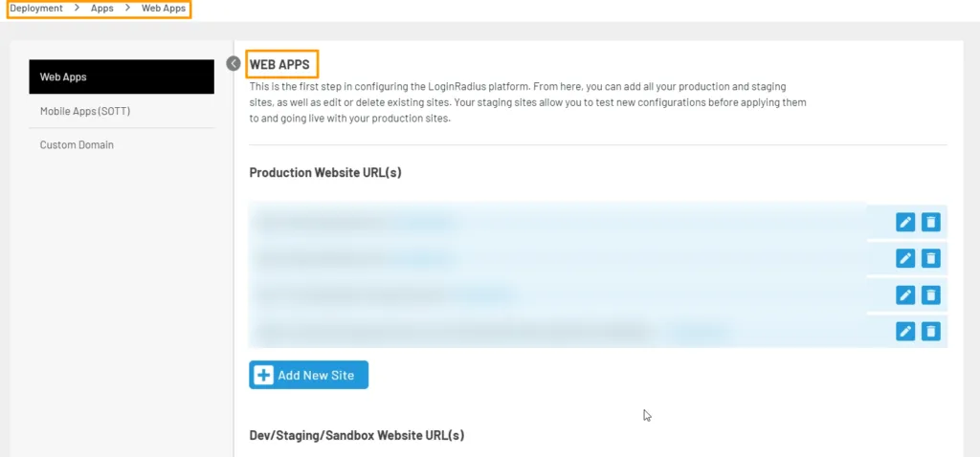980x457 pixels.
Task: Go to Deployment in the breadcrumb
Action: [x=36, y=9]
